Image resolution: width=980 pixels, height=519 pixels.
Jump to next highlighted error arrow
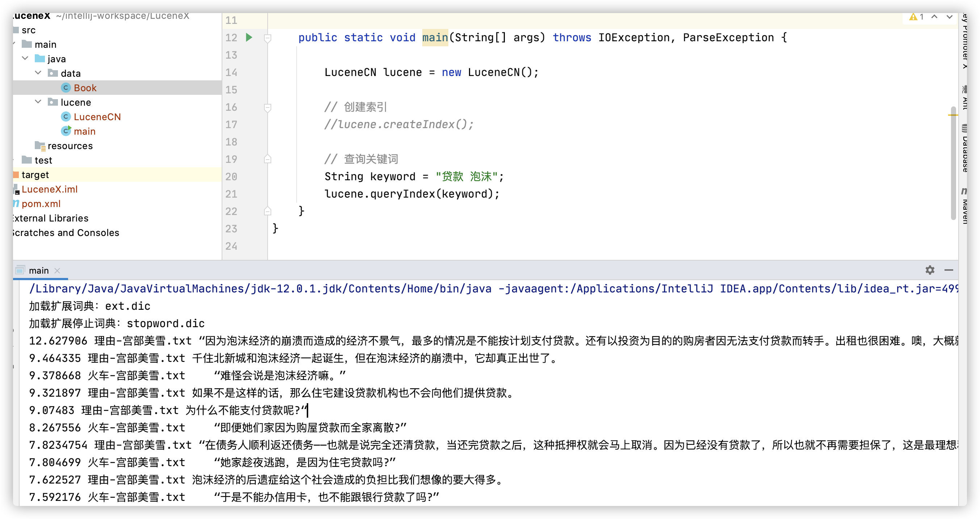pyautogui.click(x=950, y=17)
